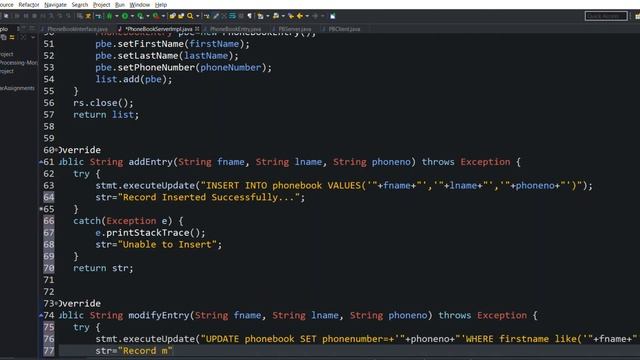Switch to PhoneBookEntry.java tab

[x=236, y=29]
